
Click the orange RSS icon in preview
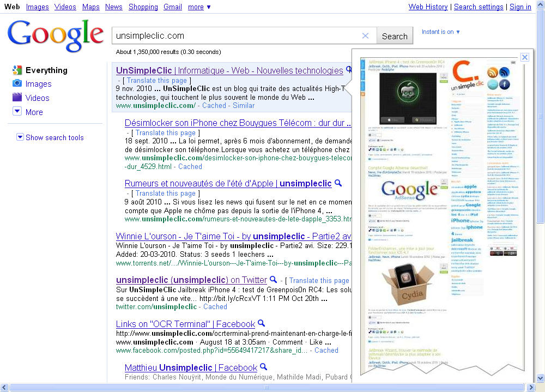click(493, 73)
